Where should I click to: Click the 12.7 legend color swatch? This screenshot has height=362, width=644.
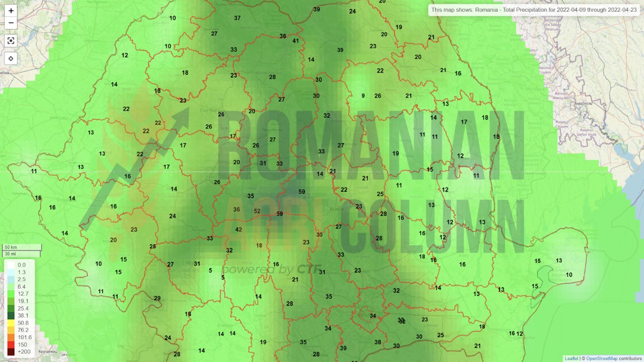(11, 294)
